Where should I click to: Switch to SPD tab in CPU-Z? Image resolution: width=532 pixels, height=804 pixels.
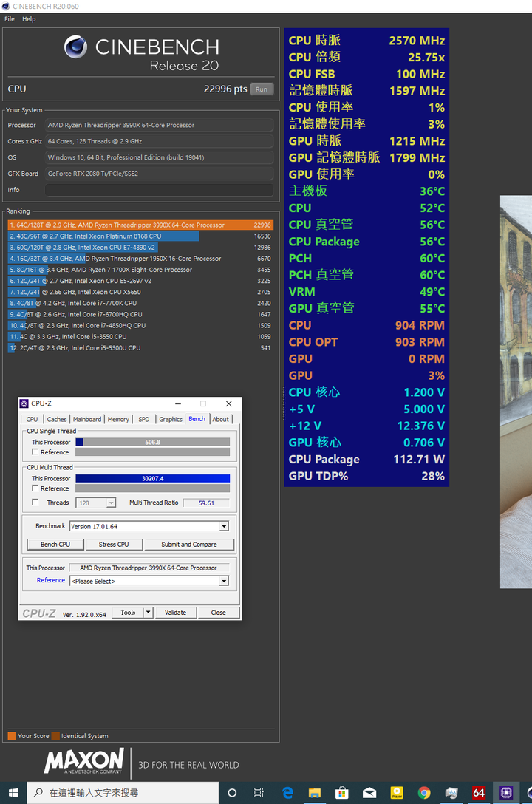(144, 420)
